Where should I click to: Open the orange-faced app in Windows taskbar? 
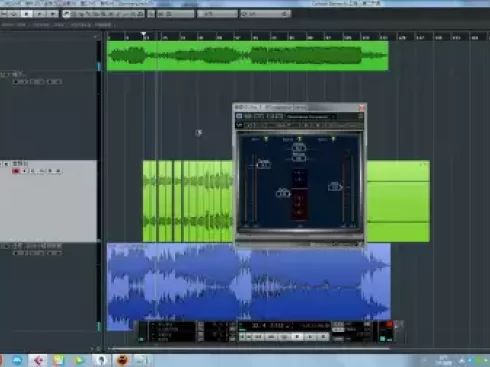[x=122, y=360]
